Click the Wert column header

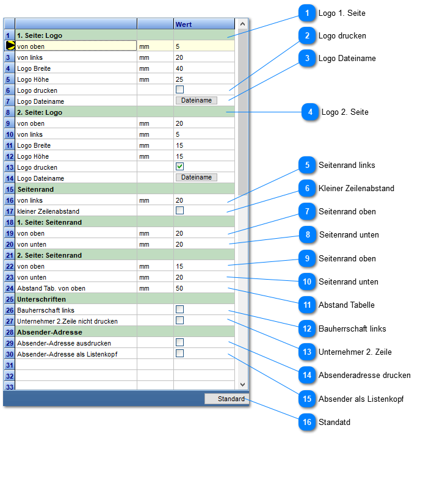(x=204, y=24)
